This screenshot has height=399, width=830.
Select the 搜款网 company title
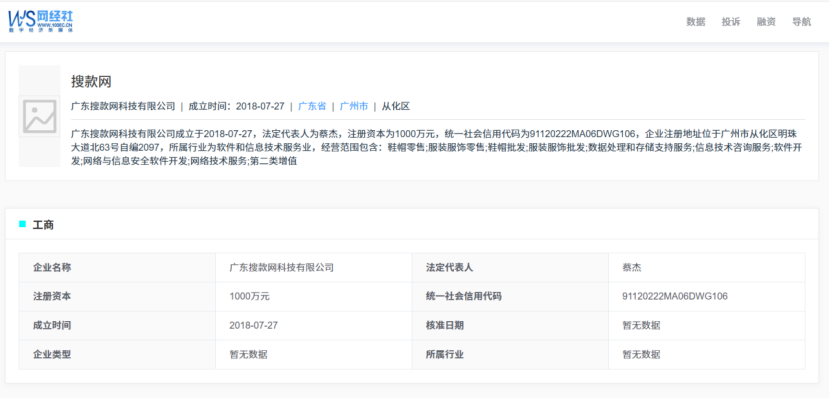click(x=91, y=81)
